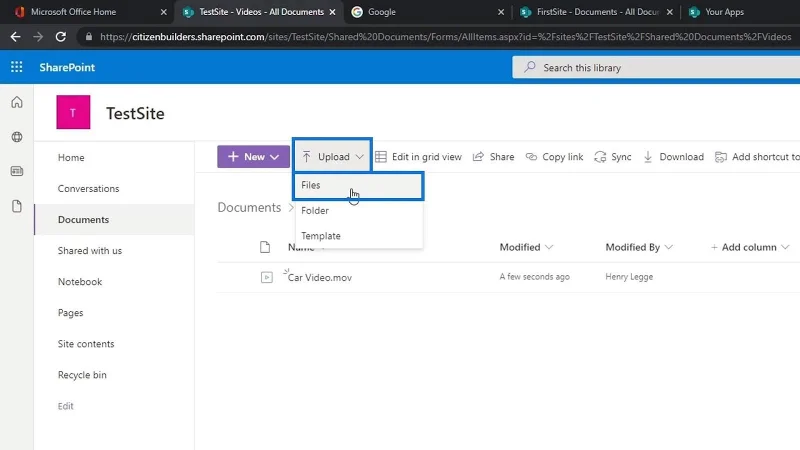Click the browser address bar URL
Viewport: 800px width, 450px height.
pyautogui.click(x=445, y=37)
